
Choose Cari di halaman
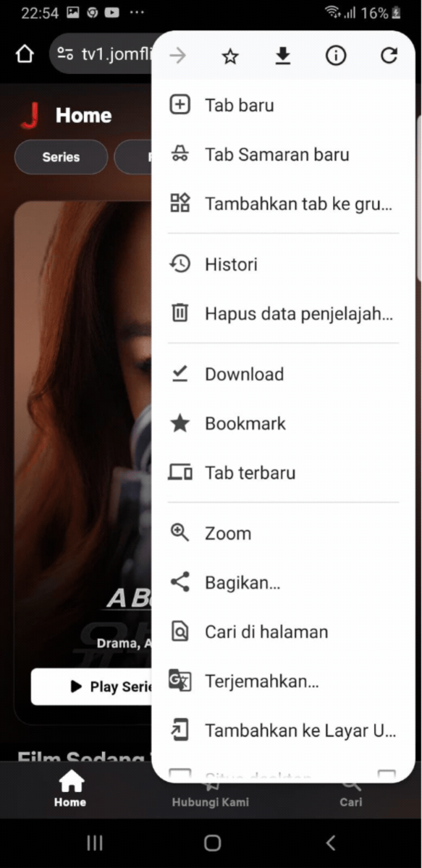pos(284,631)
